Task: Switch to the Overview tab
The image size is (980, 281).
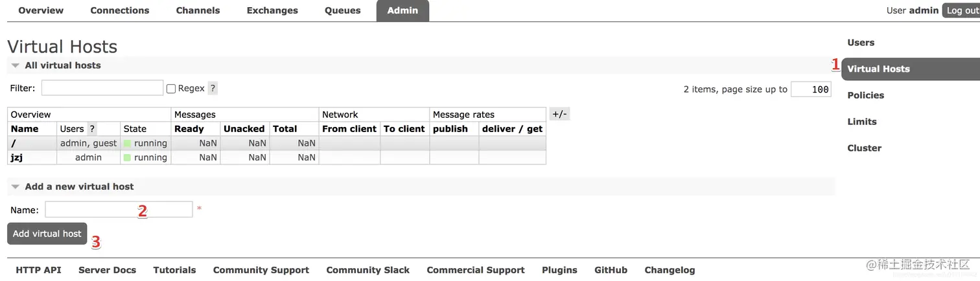Action: (x=41, y=10)
